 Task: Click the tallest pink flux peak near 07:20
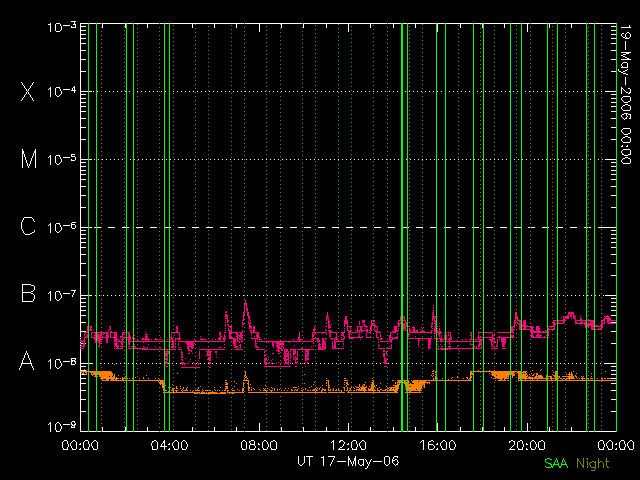coord(245,303)
